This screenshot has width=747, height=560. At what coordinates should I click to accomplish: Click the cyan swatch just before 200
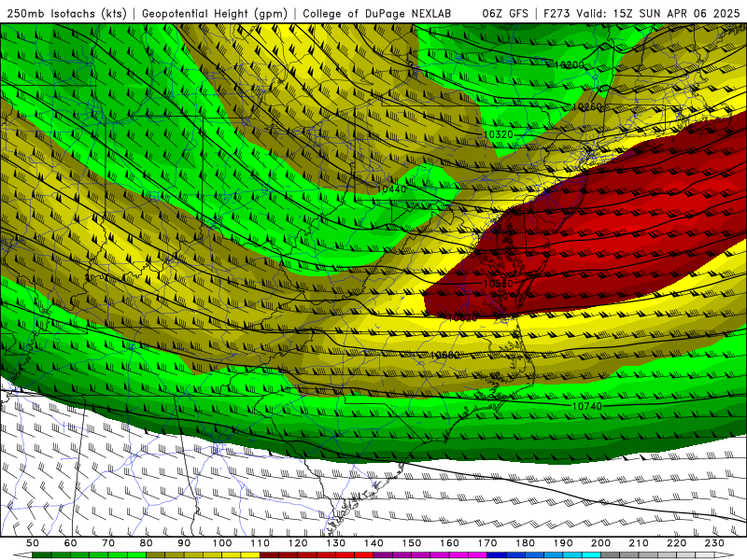(x=591, y=555)
